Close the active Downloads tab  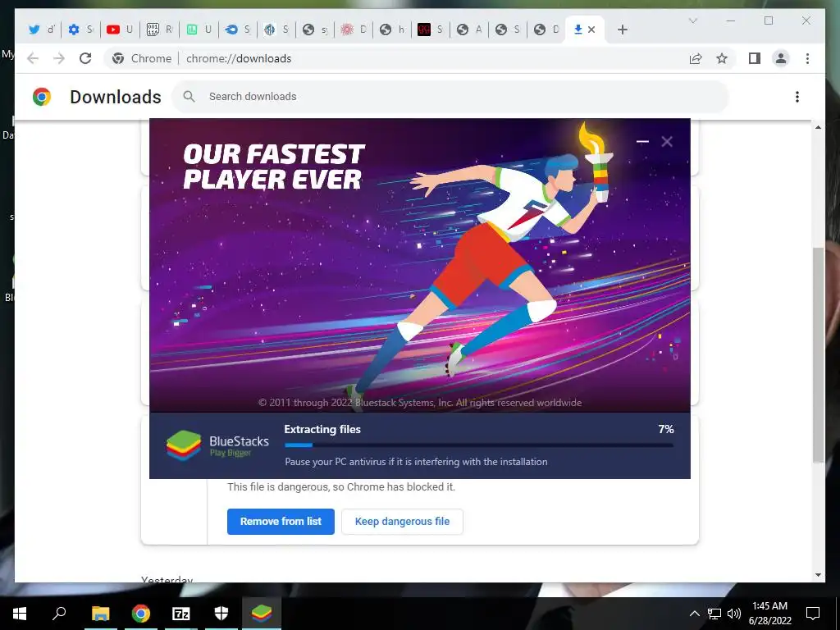pos(591,30)
